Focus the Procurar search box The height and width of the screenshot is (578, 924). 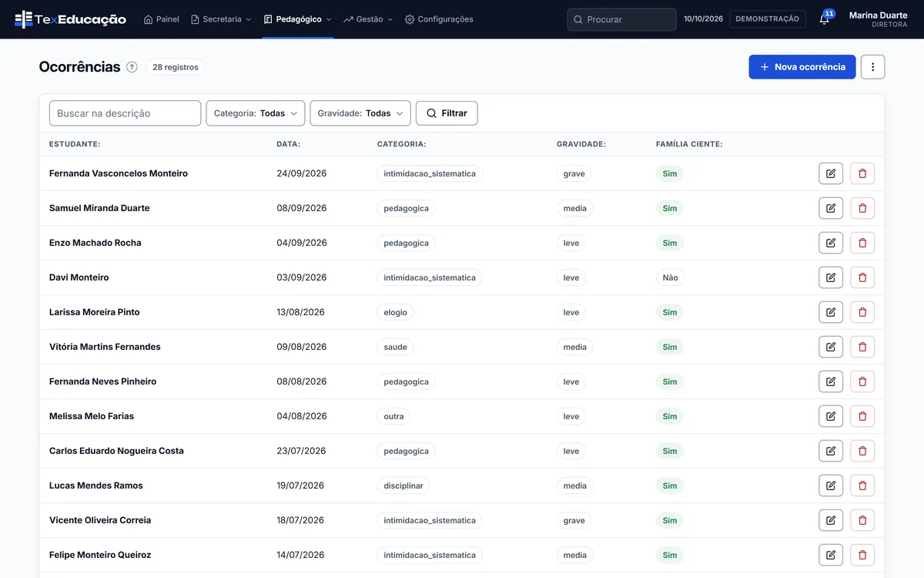[x=621, y=19]
